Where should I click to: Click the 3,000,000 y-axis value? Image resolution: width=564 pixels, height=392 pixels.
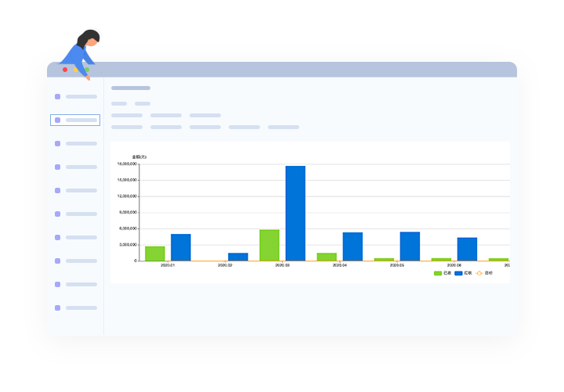point(128,245)
